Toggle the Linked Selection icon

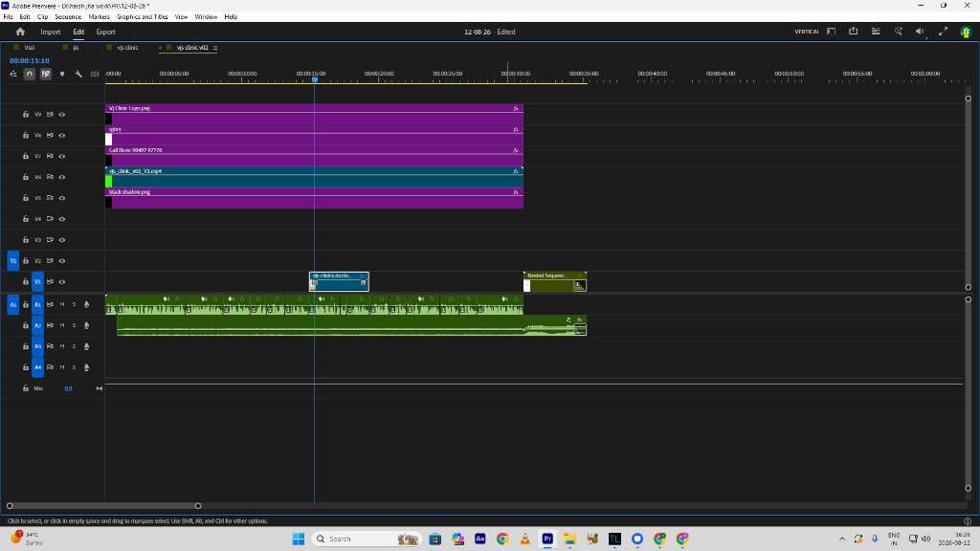[46, 74]
